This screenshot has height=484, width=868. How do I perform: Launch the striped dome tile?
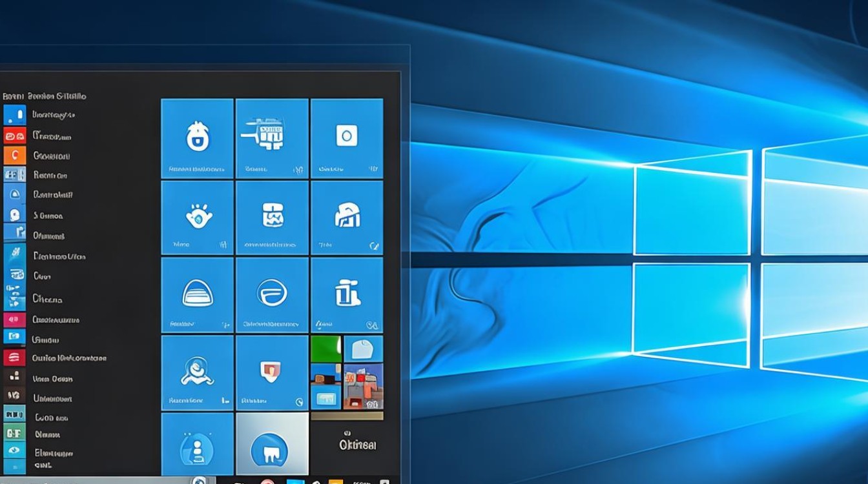click(x=197, y=295)
